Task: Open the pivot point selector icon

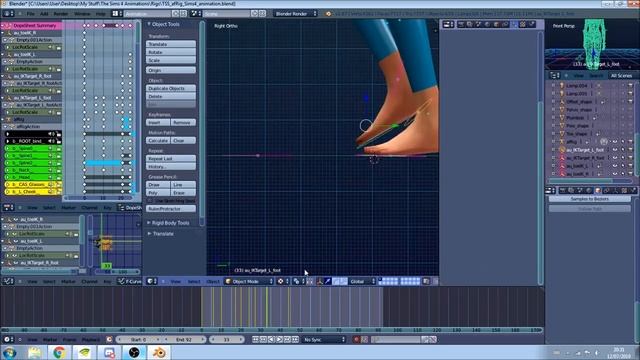Action: click(298, 281)
